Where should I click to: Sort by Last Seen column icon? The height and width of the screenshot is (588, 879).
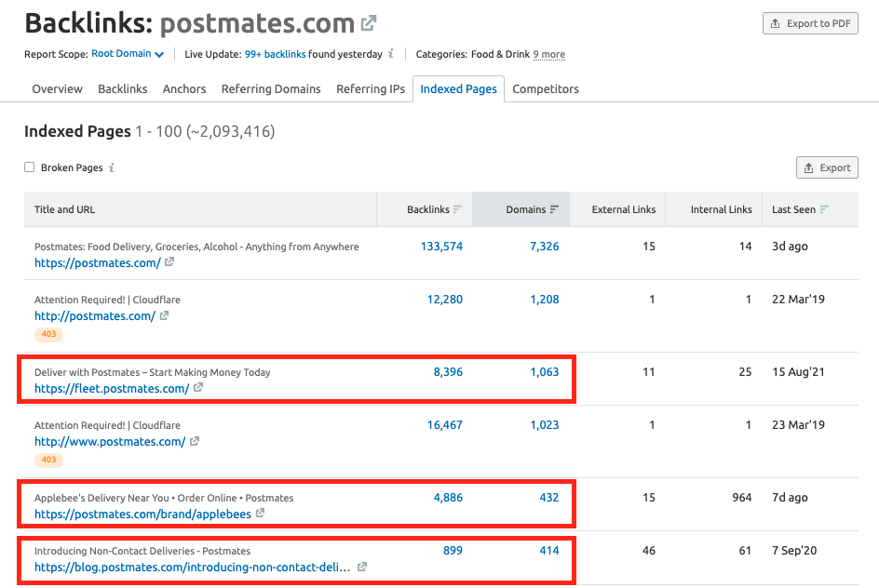(824, 209)
